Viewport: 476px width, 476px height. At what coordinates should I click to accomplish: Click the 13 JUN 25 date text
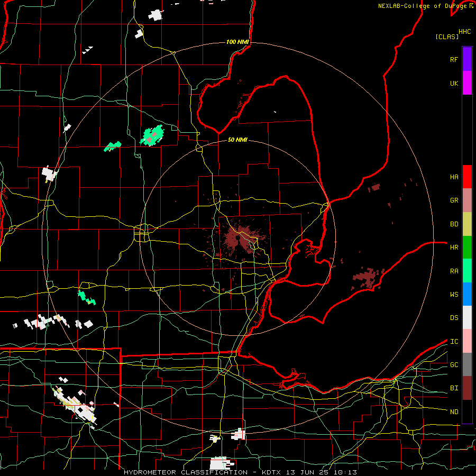[x=307, y=472]
